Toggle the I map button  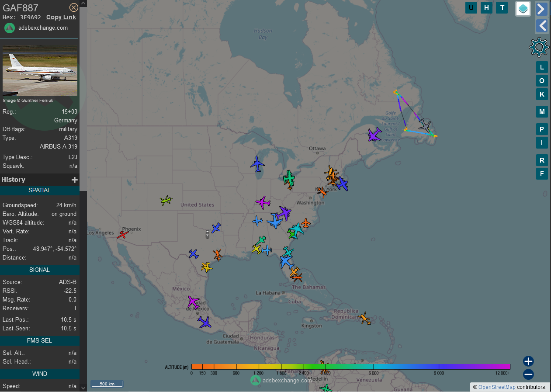[542, 142]
